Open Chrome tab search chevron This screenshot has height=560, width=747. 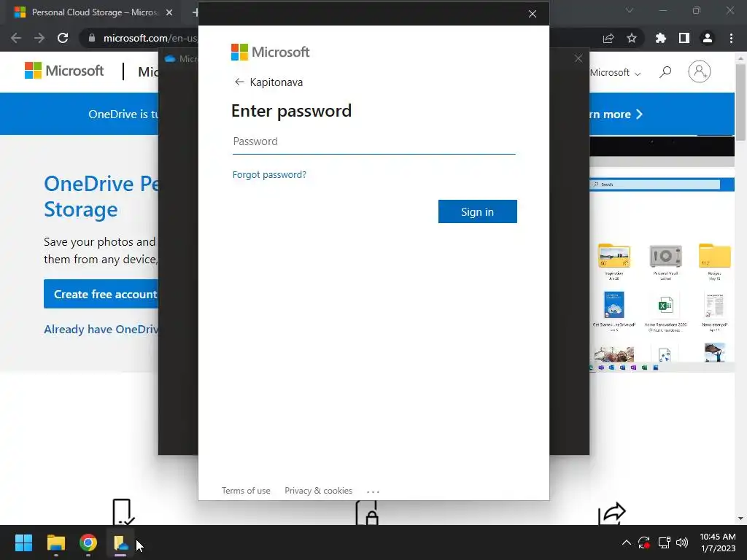630,10
